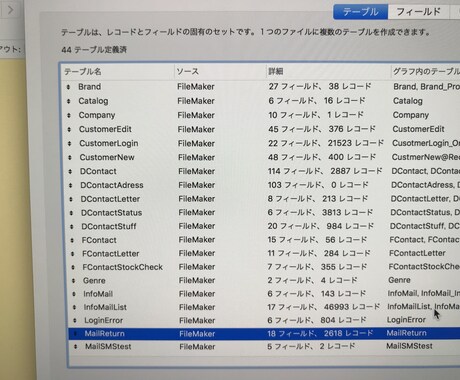The image size is (460, 380).
Task: Sort by ソース column header
Action: pyautogui.click(x=188, y=71)
